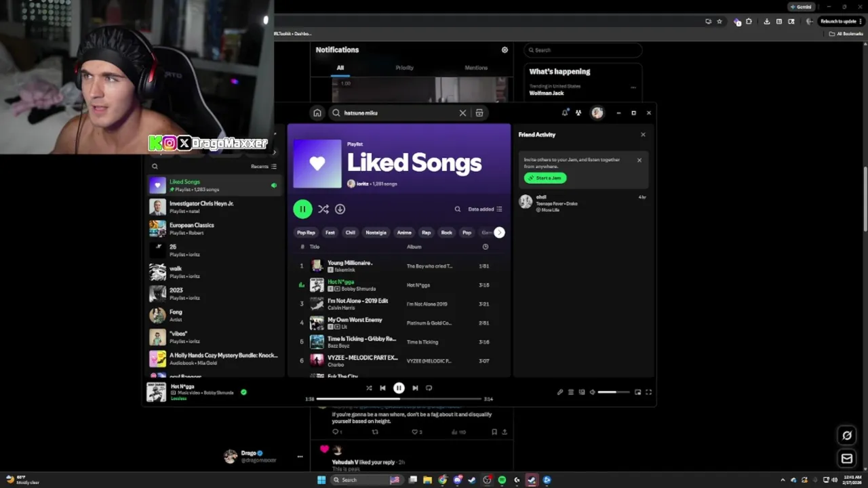Open album link 'Time Is Ticking'
868x488 pixels.
coord(422,342)
